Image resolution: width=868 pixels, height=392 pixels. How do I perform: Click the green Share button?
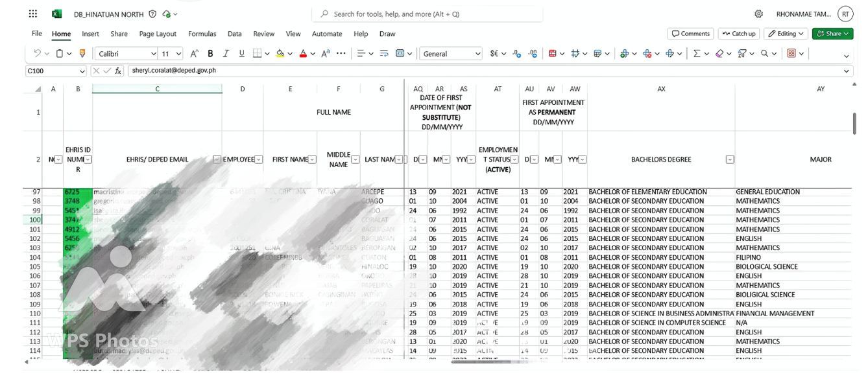click(832, 34)
